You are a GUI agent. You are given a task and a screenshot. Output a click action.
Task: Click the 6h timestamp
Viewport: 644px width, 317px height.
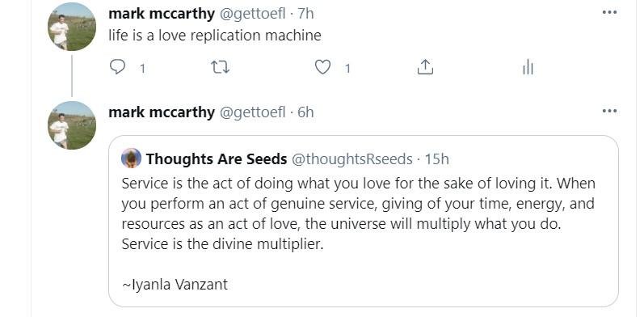tap(305, 112)
